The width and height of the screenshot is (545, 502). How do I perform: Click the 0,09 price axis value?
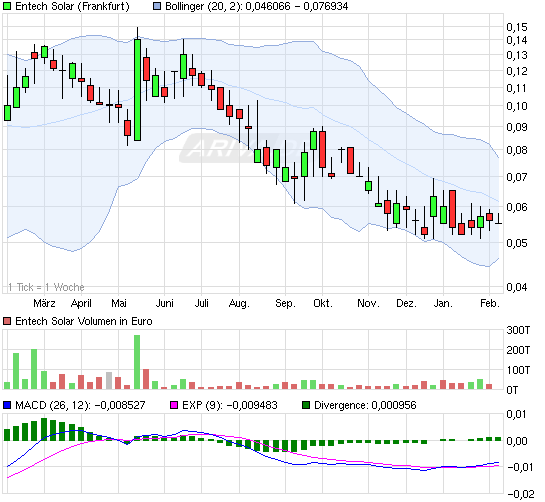(517, 127)
